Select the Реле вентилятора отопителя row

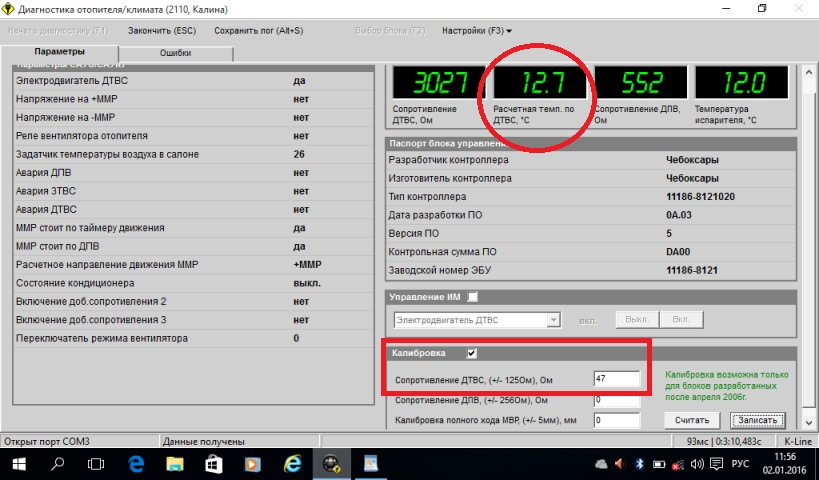193,136
